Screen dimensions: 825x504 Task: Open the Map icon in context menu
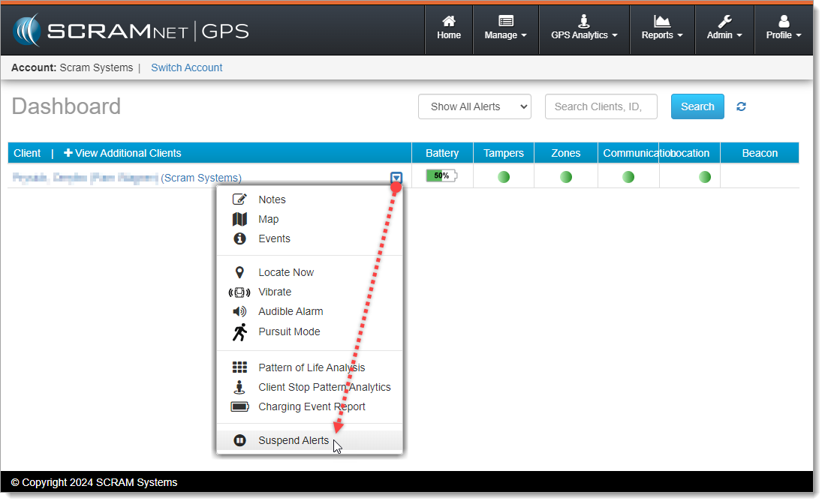tap(239, 219)
